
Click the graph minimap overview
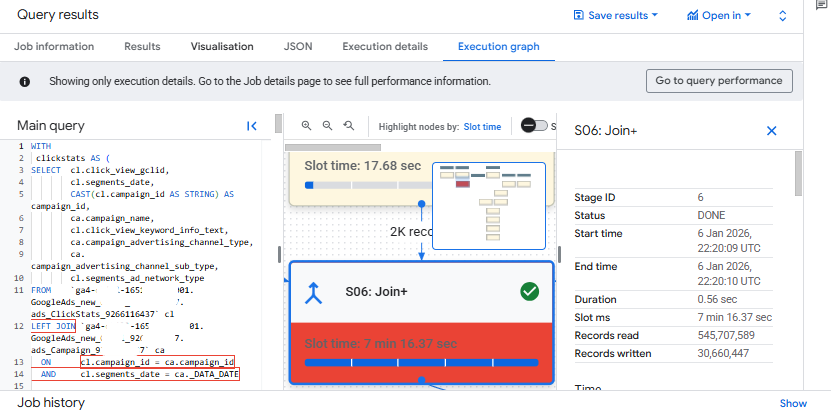click(489, 206)
